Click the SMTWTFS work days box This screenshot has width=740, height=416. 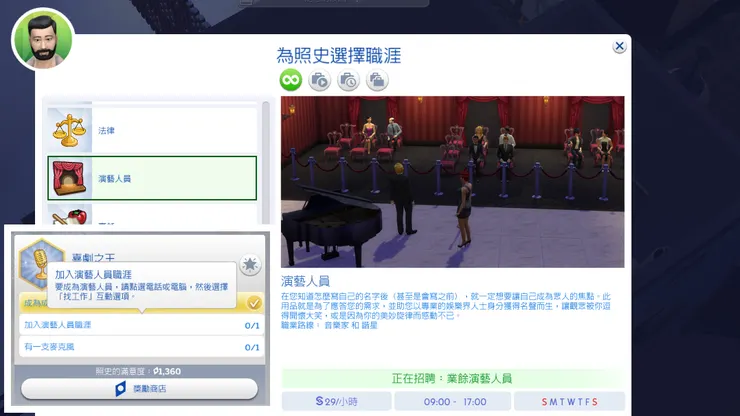click(x=569, y=402)
